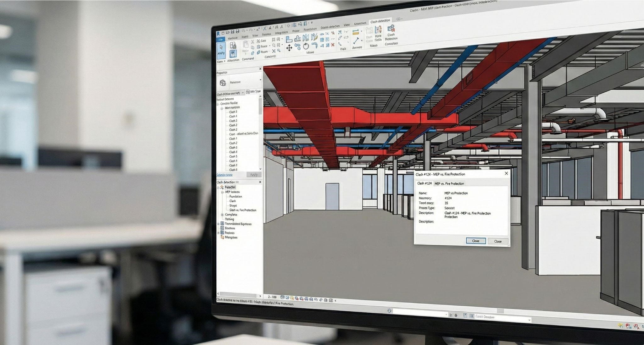Click the blue help link beside Apply
Viewport: 644px width, 345px height.
tap(225, 175)
